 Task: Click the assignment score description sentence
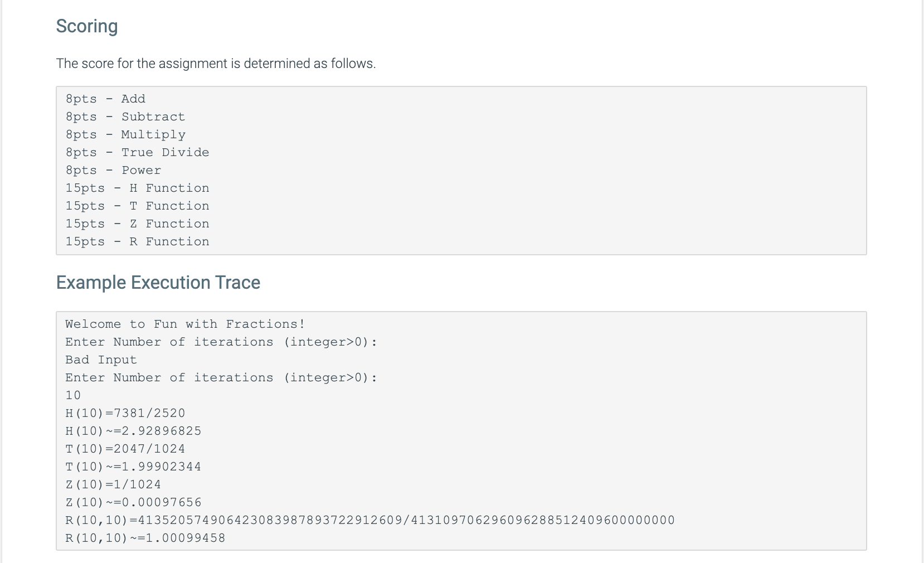click(x=216, y=64)
